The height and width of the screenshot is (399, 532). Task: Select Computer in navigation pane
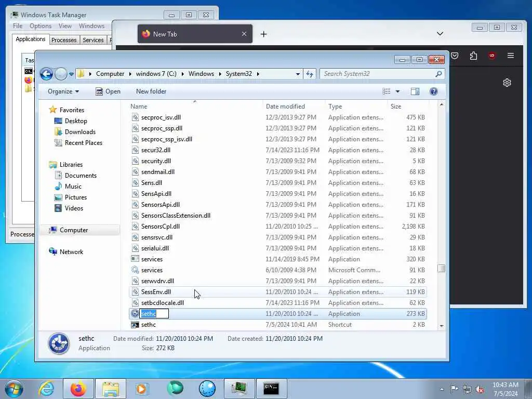tap(74, 230)
